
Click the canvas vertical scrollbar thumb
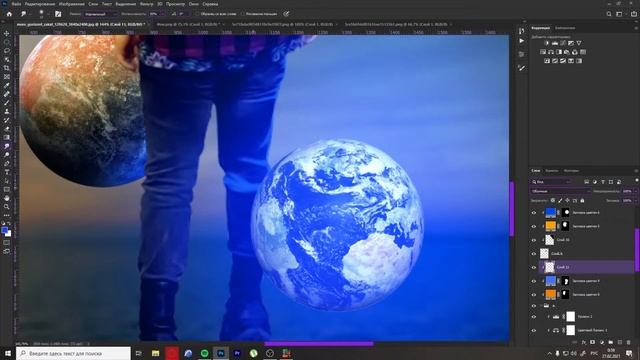click(x=512, y=209)
